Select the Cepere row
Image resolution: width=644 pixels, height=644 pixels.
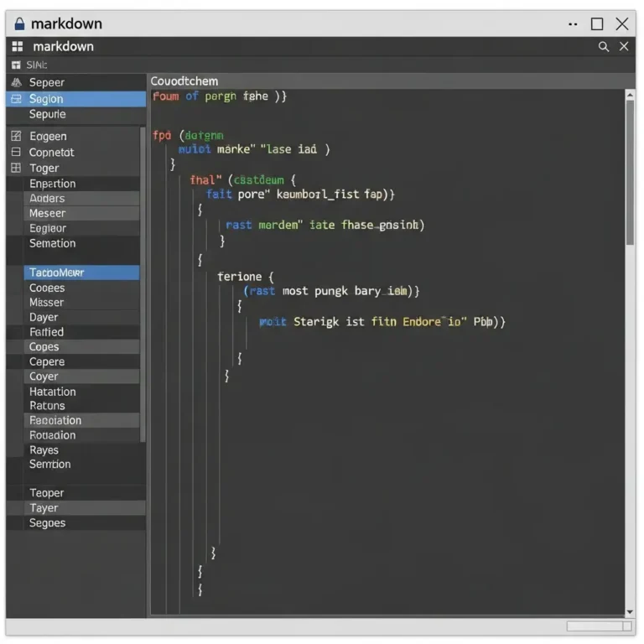(81, 361)
